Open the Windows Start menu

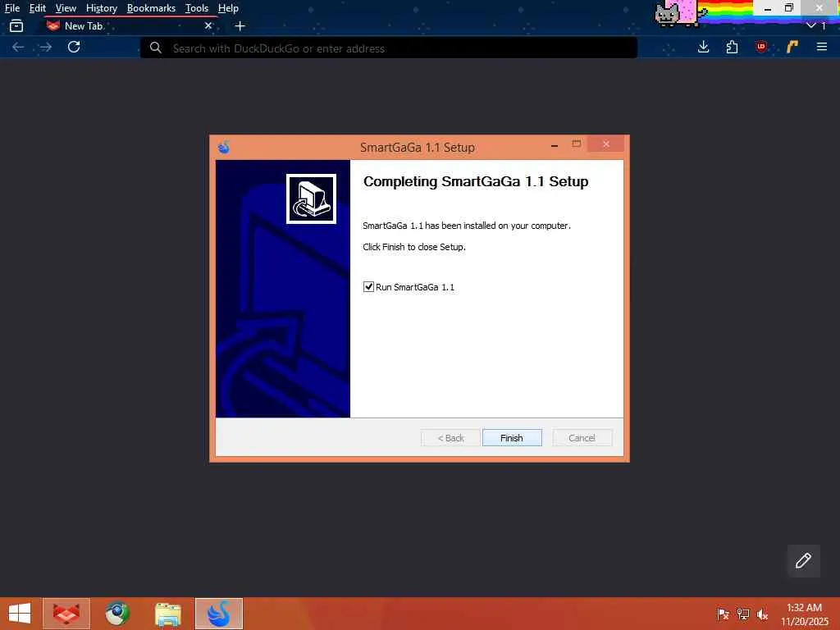20,614
